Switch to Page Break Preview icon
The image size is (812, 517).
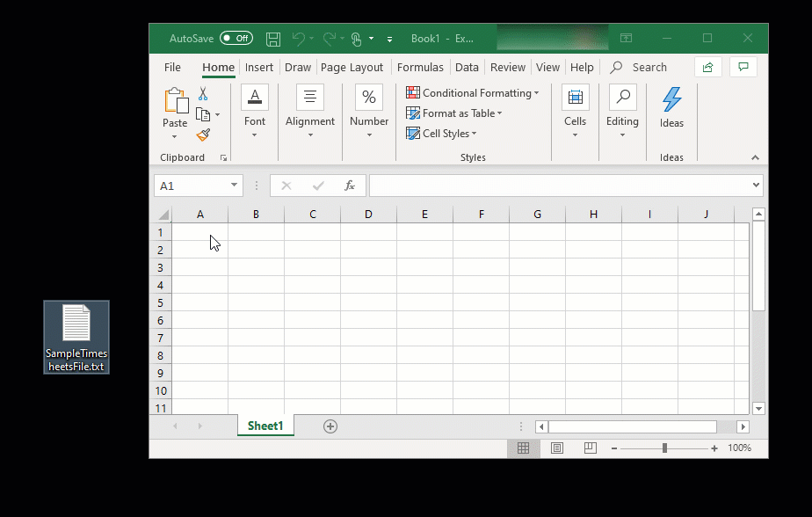tap(591, 448)
